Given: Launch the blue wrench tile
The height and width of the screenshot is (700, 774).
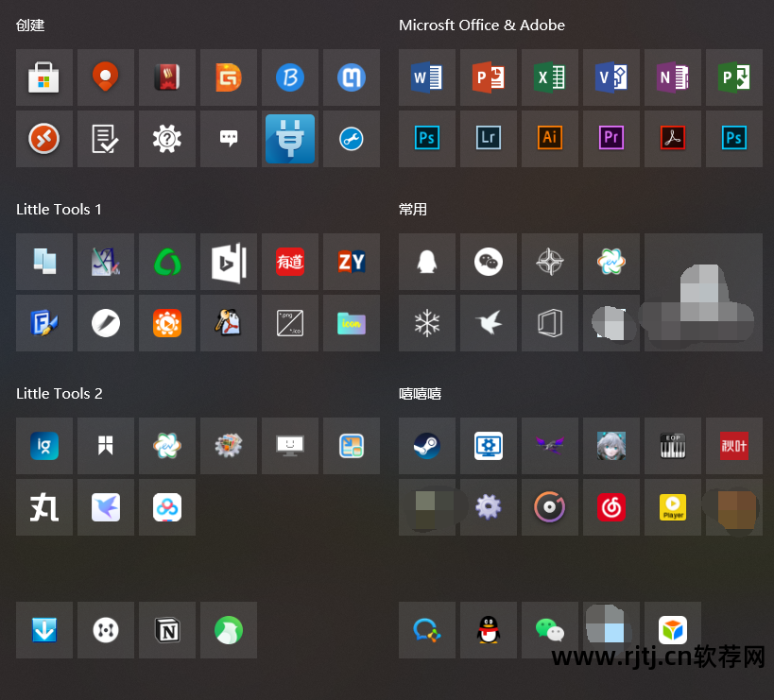Looking at the screenshot, I should (x=352, y=139).
